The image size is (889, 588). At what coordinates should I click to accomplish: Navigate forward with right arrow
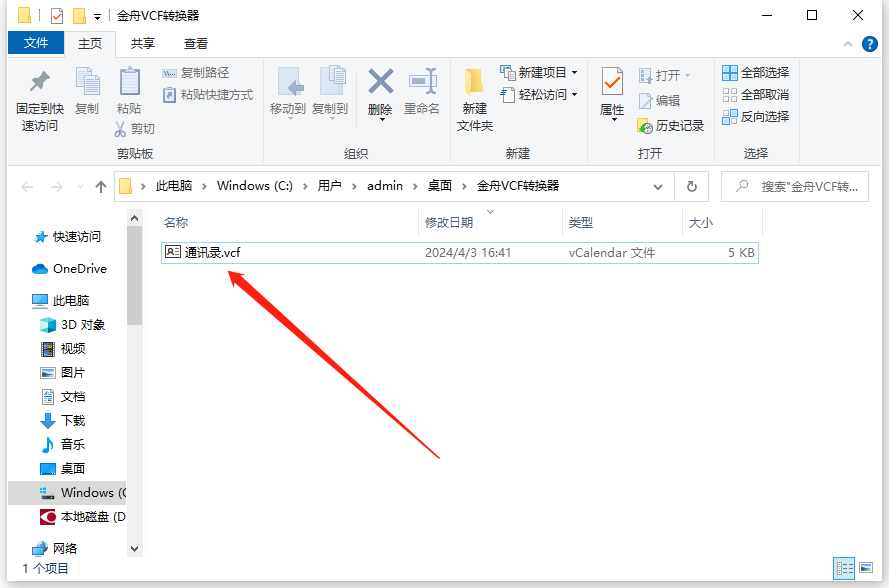click(57, 187)
